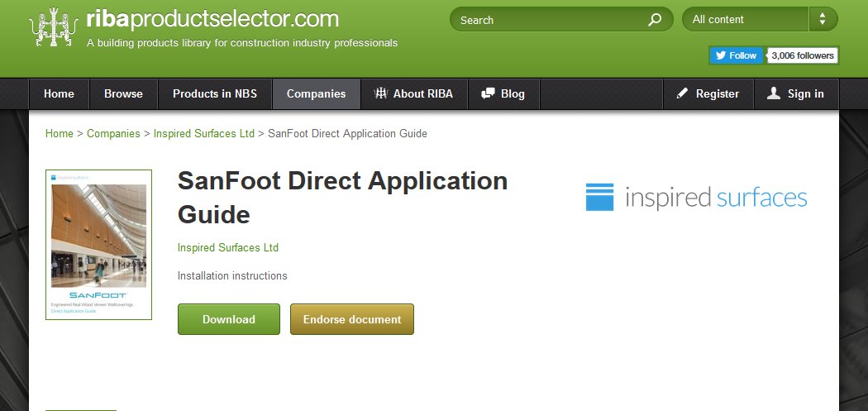Image resolution: width=868 pixels, height=411 pixels.
Task: Click the Sign in button
Action: (x=795, y=93)
